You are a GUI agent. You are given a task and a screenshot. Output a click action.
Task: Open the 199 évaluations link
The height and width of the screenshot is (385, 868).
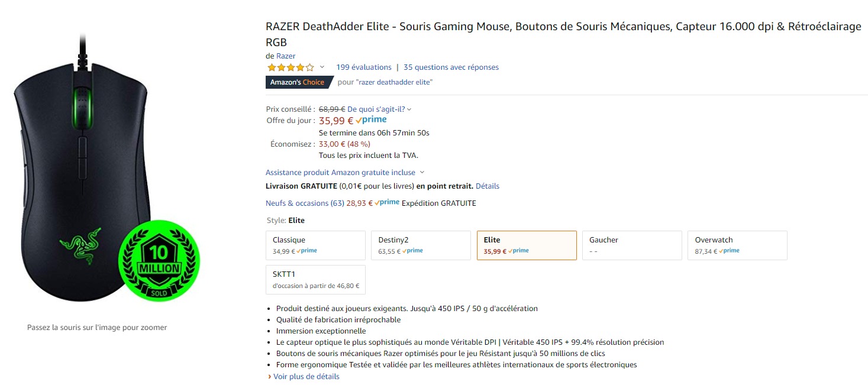pyautogui.click(x=363, y=67)
